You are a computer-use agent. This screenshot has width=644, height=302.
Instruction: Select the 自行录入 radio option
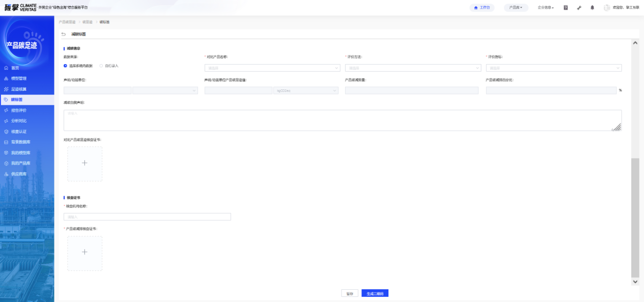point(101,66)
